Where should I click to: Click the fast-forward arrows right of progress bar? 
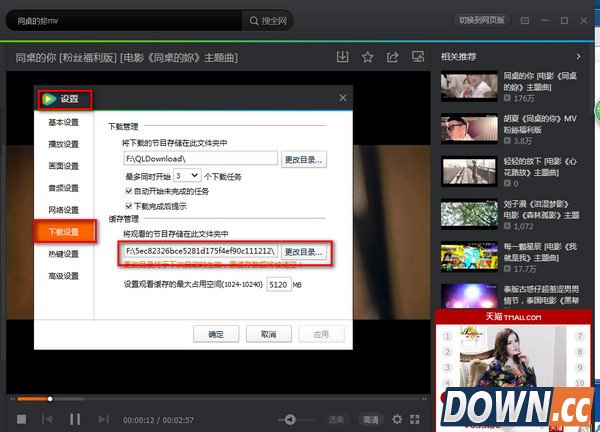point(424,399)
